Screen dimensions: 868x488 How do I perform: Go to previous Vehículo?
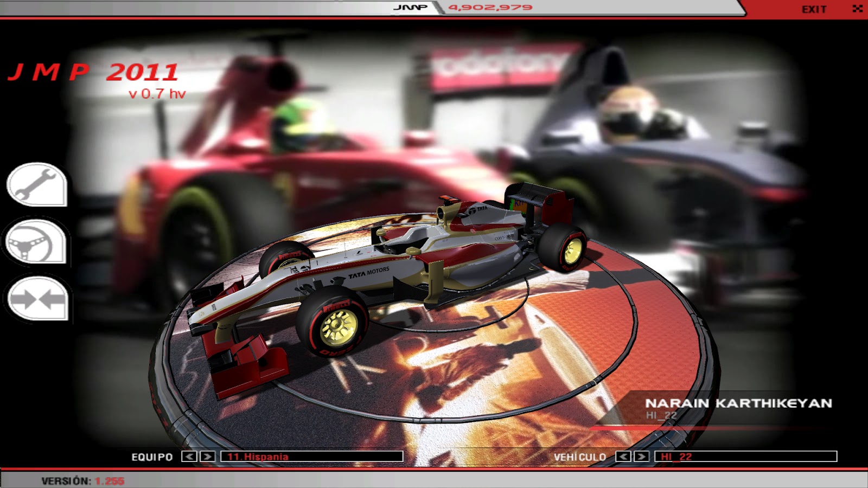pos(623,457)
